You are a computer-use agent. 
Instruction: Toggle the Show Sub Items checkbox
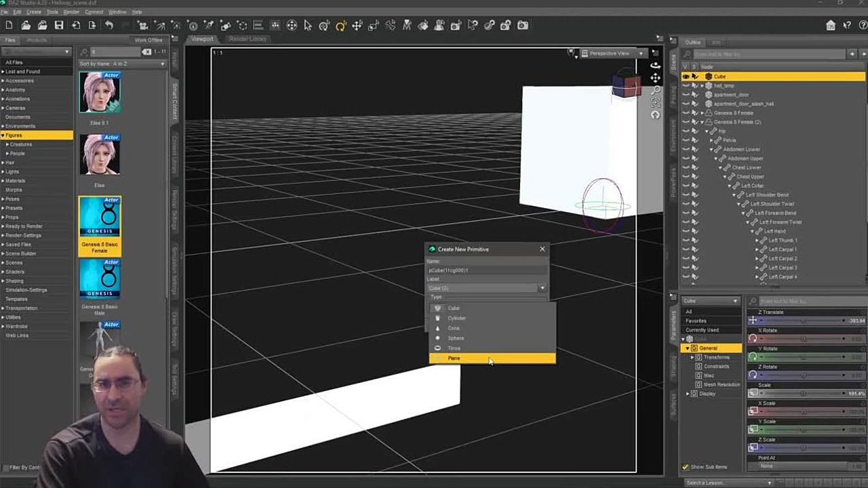tap(686, 467)
